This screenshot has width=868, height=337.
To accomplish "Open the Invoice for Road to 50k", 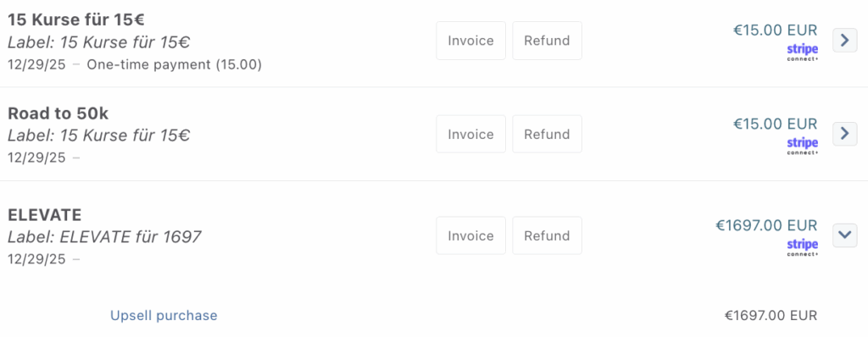I will (470, 134).
